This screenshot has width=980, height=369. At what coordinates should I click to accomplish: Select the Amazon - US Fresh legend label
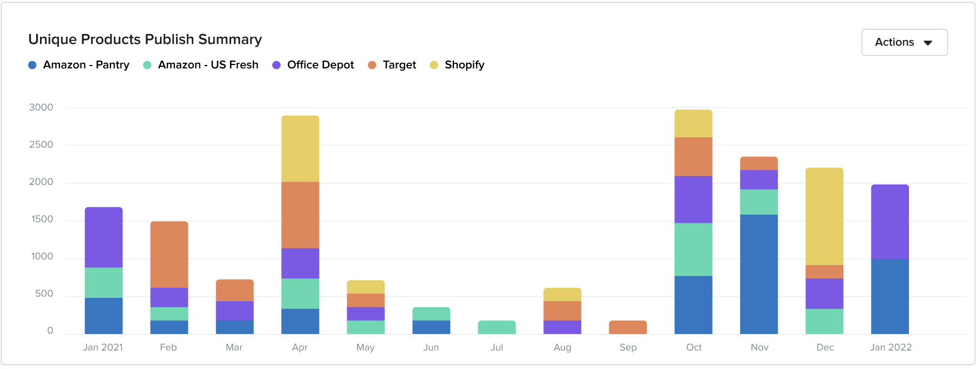click(x=208, y=65)
